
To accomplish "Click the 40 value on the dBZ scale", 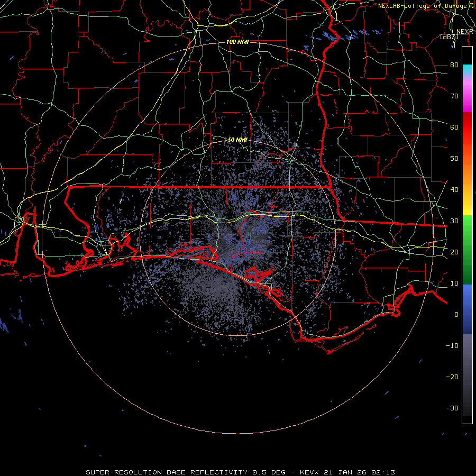I will [454, 189].
